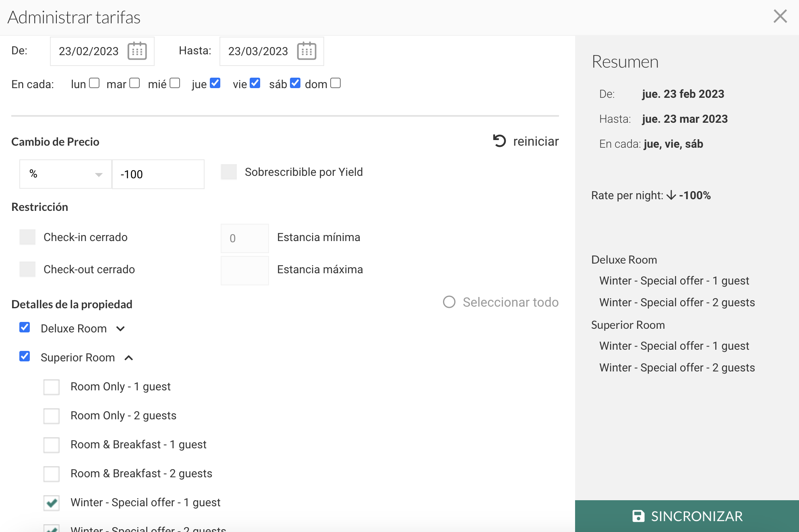This screenshot has height=532, width=799.
Task: Uncheck Winter - Special offer - 1 guest
Action: pyautogui.click(x=52, y=503)
